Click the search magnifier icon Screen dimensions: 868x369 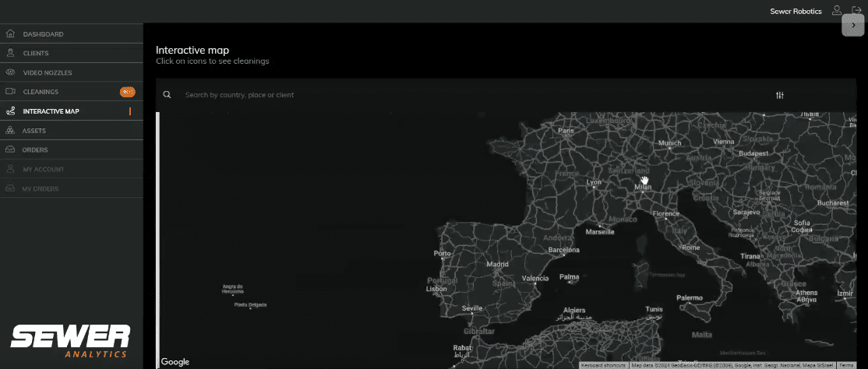[x=167, y=95]
